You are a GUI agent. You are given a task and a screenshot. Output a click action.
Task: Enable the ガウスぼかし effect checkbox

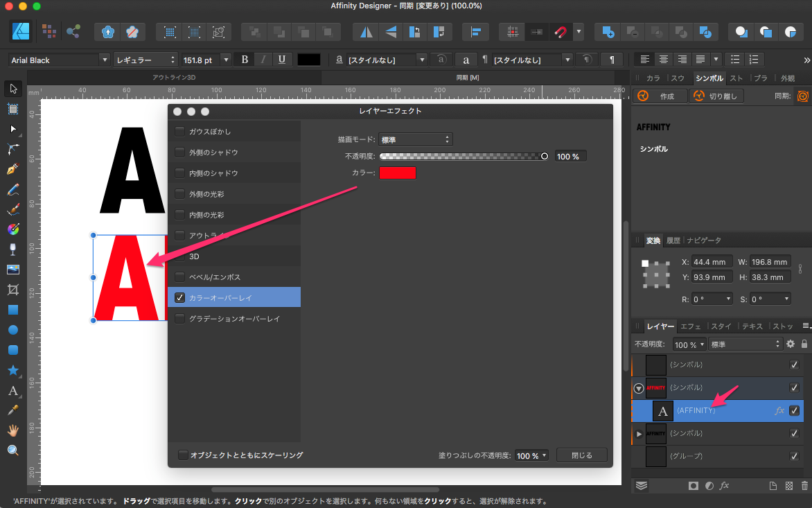coord(179,131)
